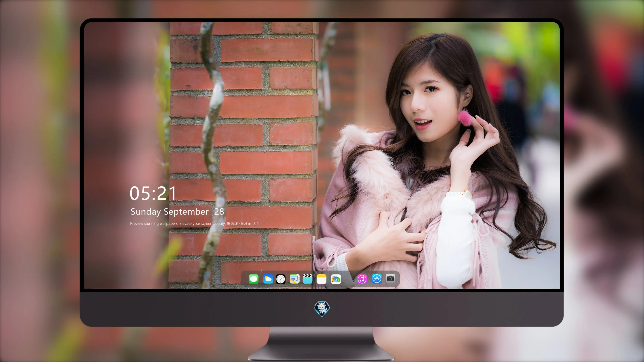Viewport: 644px width, 362px height.
Task: Click the 'Preview stunning wallpapers' caption text
Action: [195, 223]
